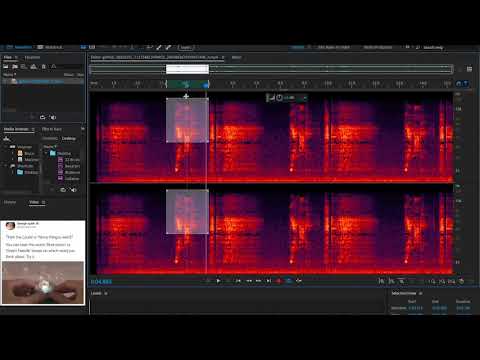Click Insert into Multitrack icon in Files panel

pos(34,67)
